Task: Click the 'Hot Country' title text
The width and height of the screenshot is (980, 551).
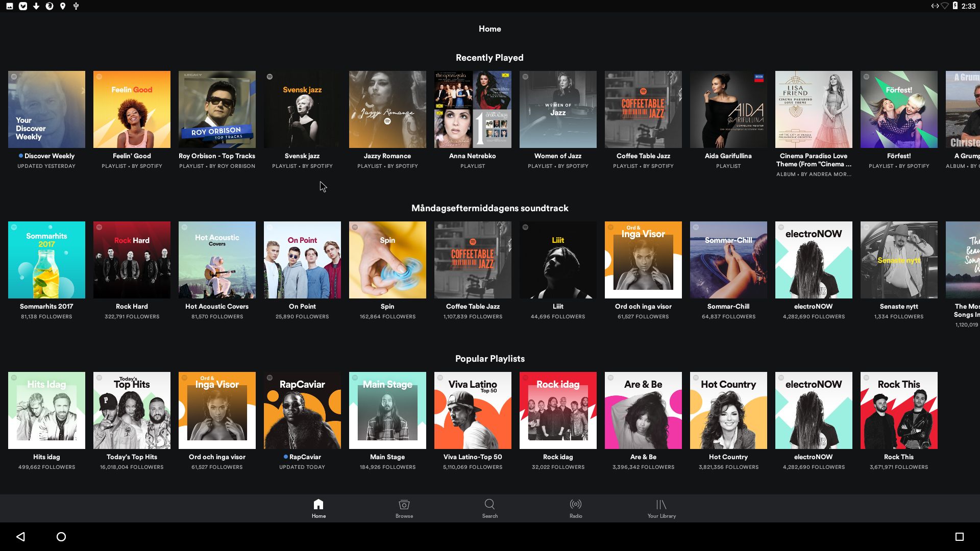Action: pos(728,457)
